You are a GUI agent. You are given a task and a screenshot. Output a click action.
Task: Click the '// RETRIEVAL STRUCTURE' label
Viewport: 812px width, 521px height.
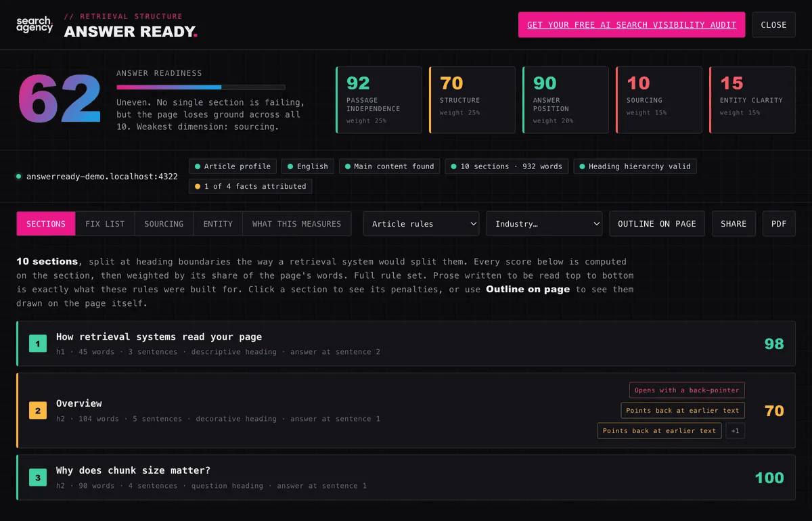tap(123, 16)
